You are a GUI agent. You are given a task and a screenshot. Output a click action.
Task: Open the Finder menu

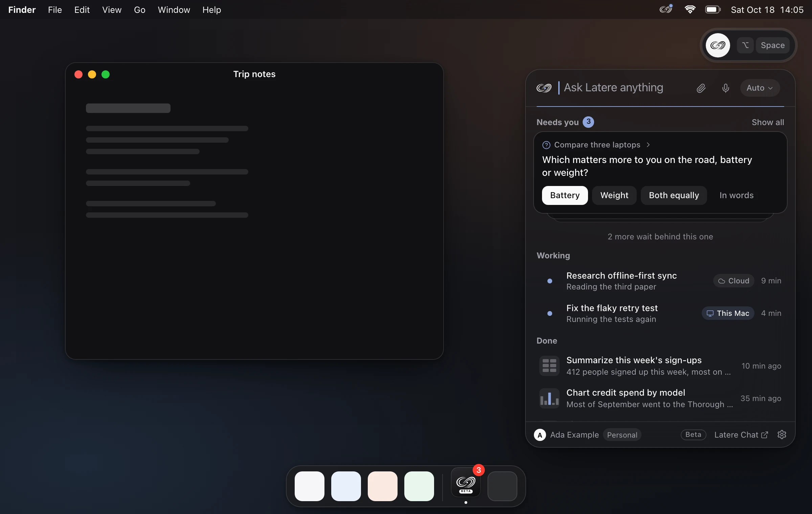tap(22, 10)
